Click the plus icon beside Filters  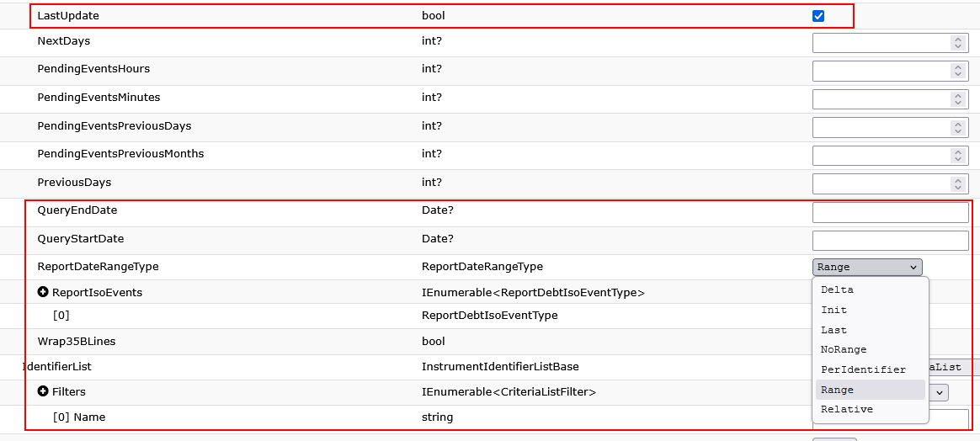(x=43, y=391)
